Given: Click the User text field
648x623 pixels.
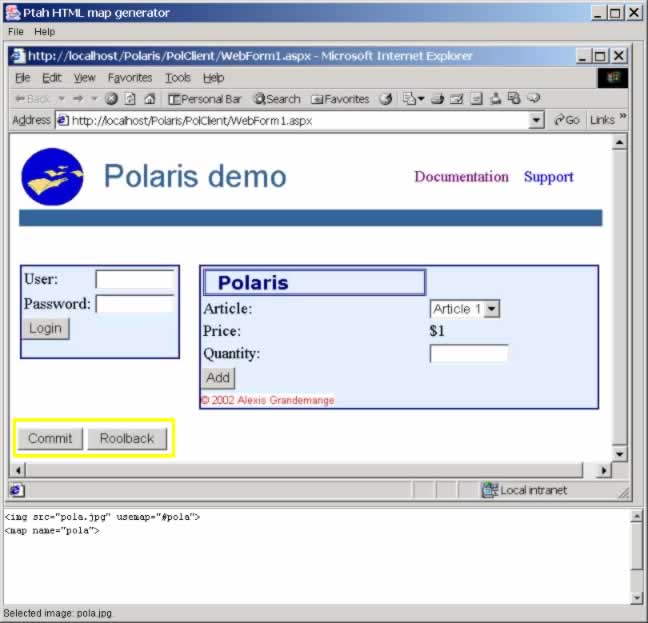Looking at the screenshot, I should pyautogui.click(x=135, y=279).
